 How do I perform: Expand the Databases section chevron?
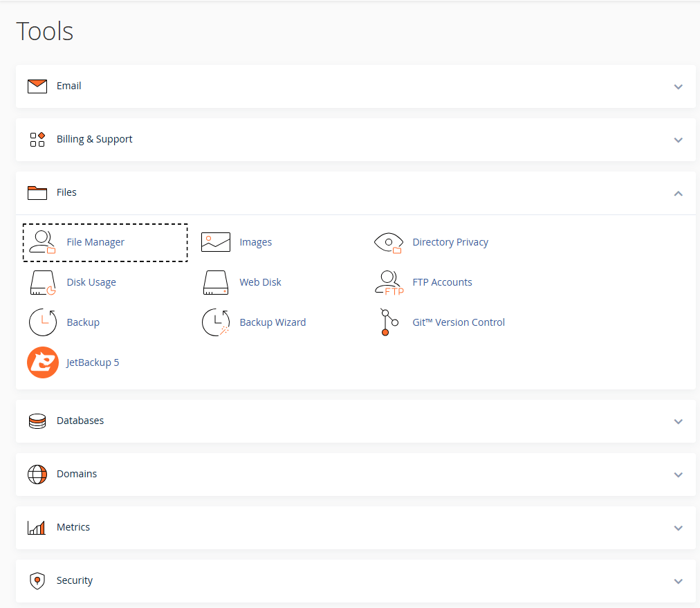(678, 421)
